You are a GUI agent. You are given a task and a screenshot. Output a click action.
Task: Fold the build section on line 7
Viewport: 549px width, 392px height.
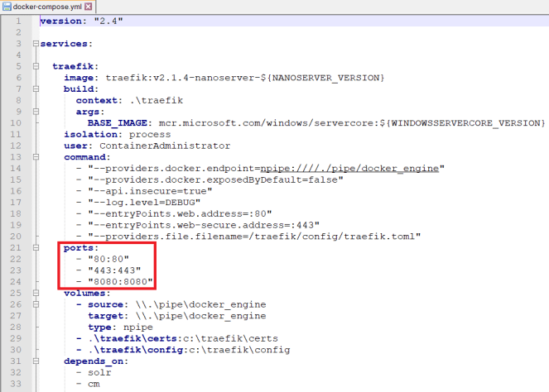[35, 88]
